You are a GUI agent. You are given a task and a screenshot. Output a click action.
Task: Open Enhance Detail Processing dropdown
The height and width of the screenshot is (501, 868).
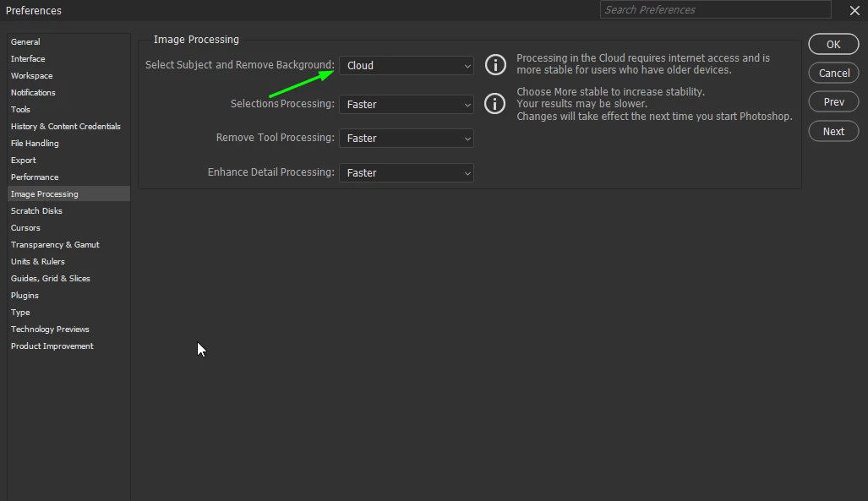407,172
